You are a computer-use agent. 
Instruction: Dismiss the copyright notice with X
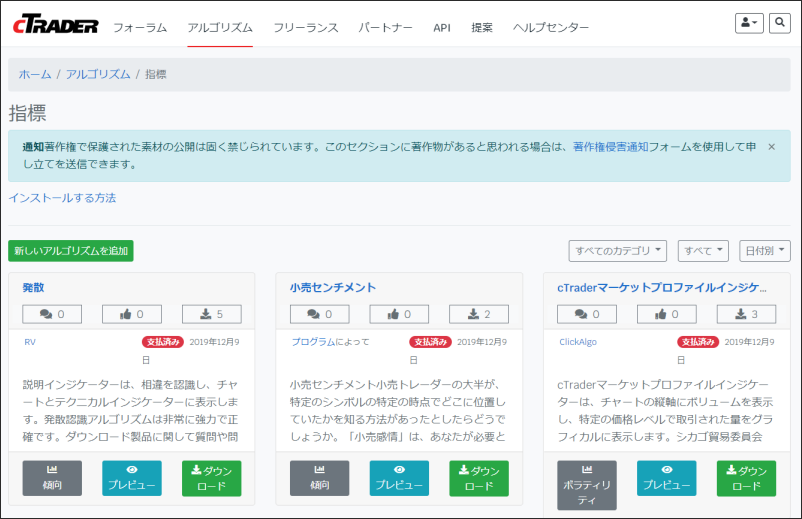(x=771, y=147)
